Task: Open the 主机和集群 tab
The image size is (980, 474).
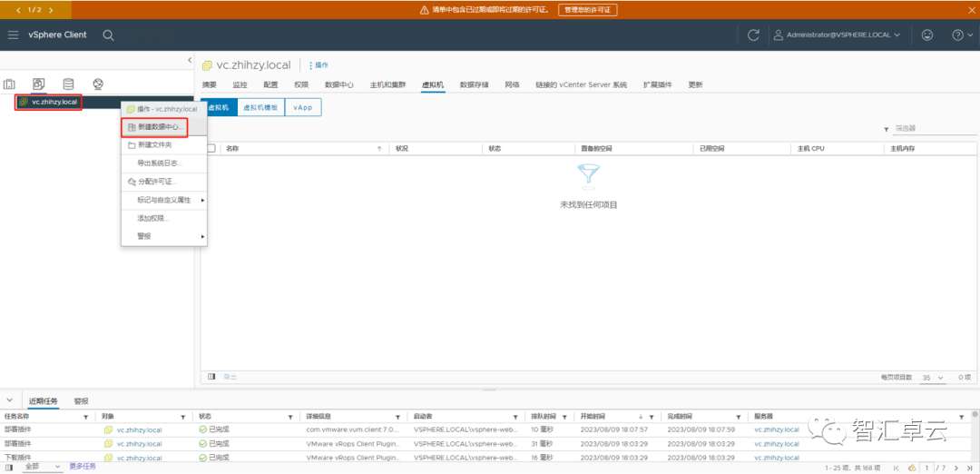Action: coord(387,84)
